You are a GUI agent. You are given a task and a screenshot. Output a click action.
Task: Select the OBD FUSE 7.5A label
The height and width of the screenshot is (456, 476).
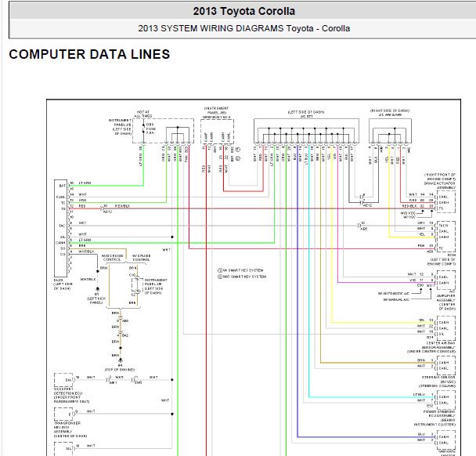pyautogui.click(x=151, y=128)
